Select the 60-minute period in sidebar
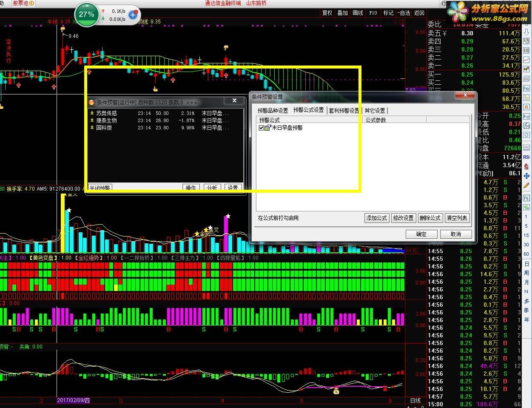Viewport: 532px width, 408px height. coord(526,254)
